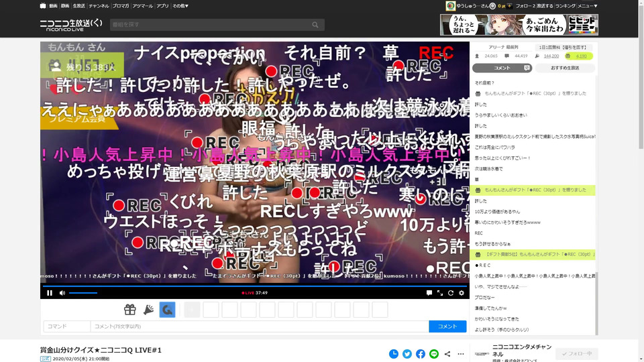
Task: Click 放送する in header
Action: coord(545,6)
